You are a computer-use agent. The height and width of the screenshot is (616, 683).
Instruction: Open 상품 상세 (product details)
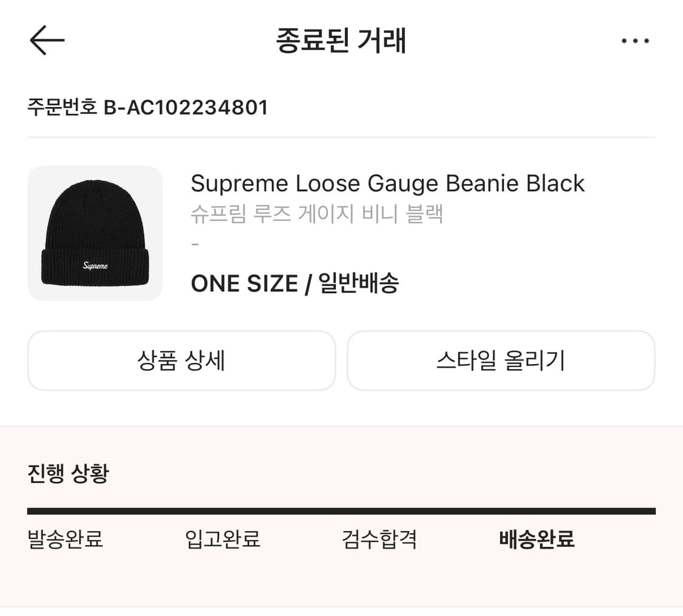182,360
